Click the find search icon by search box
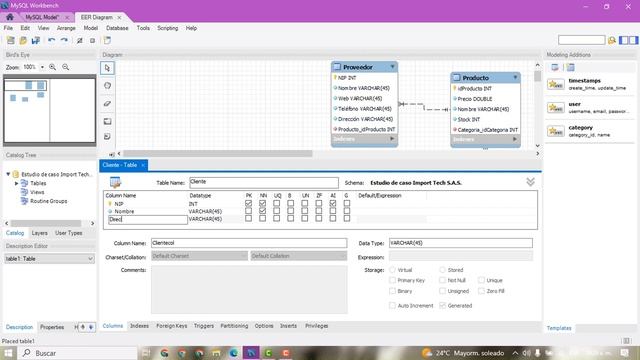The image size is (640, 360). pyautogui.click(x=611, y=40)
